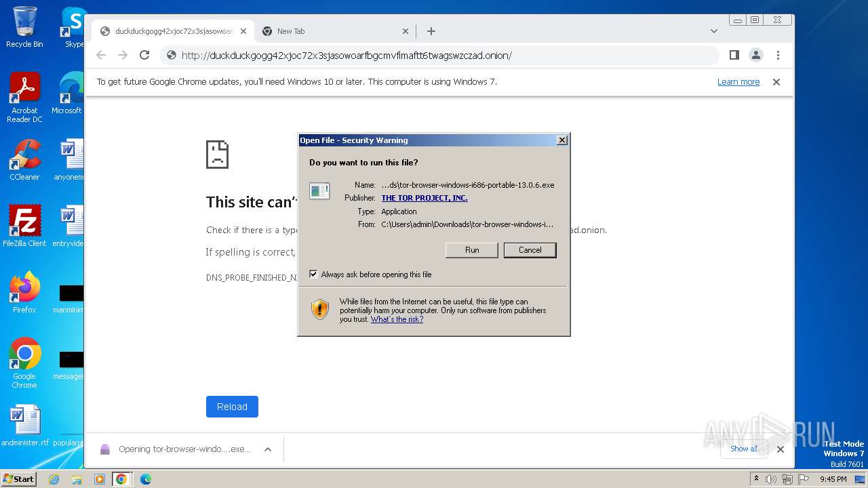Uncheck Always ask before opening this file
This screenshot has height=488, width=868.
pyautogui.click(x=313, y=274)
